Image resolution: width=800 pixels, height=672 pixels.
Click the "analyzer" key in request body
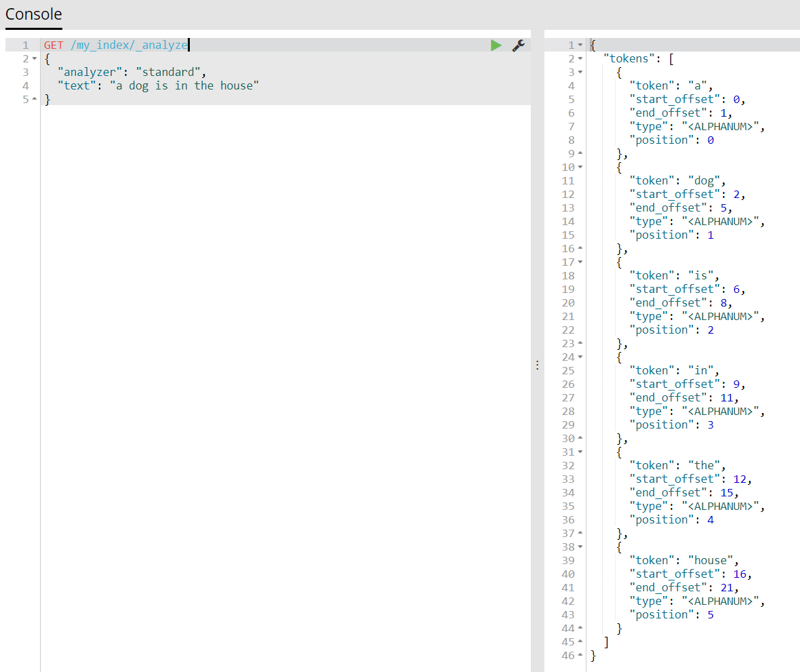click(x=89, y=73)
